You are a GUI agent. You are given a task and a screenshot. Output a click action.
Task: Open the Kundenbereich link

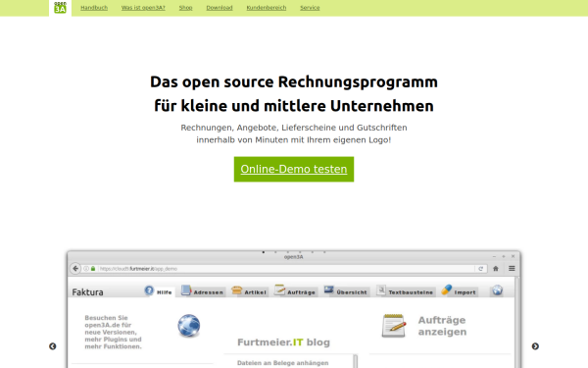pos(267,8)
